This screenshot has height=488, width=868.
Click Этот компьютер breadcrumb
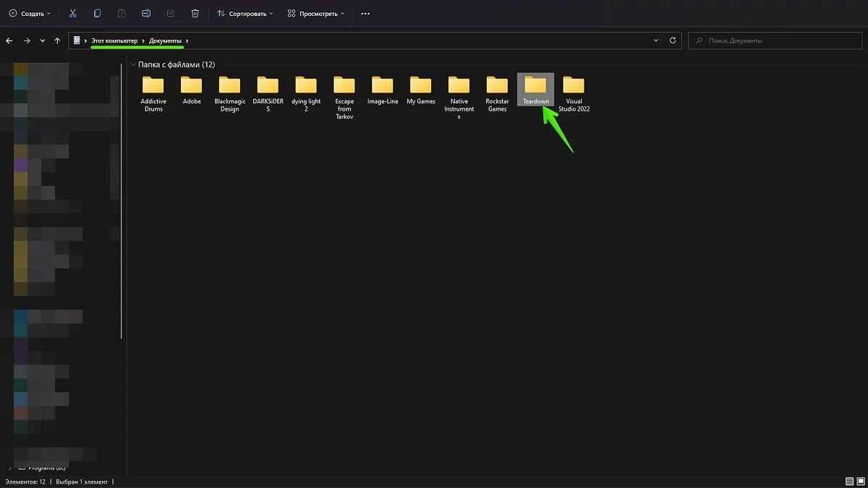click(x=114, y=41)
